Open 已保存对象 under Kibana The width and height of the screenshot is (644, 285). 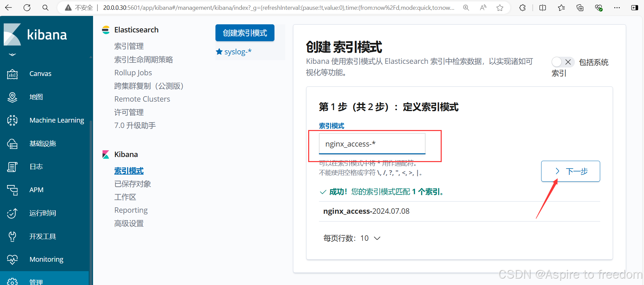tap(133, 184)
